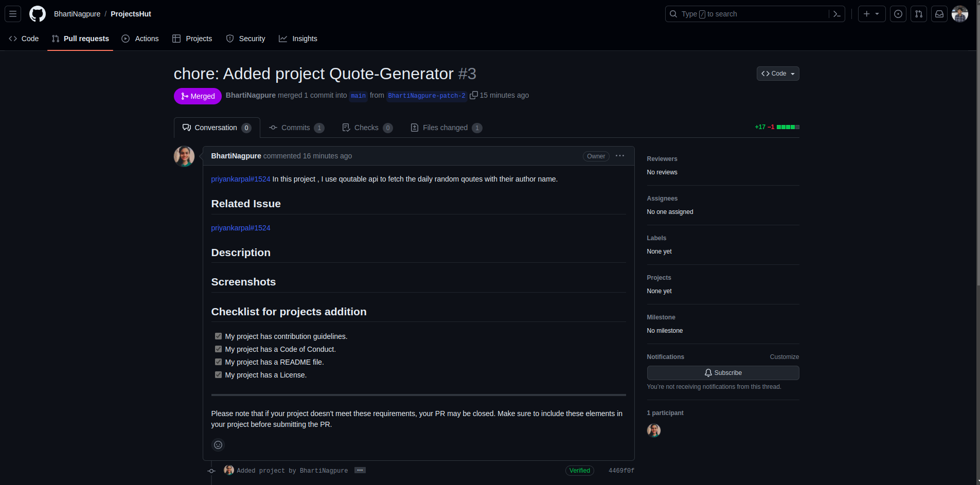Expand the Code dropdown button

tap(777, 74)
